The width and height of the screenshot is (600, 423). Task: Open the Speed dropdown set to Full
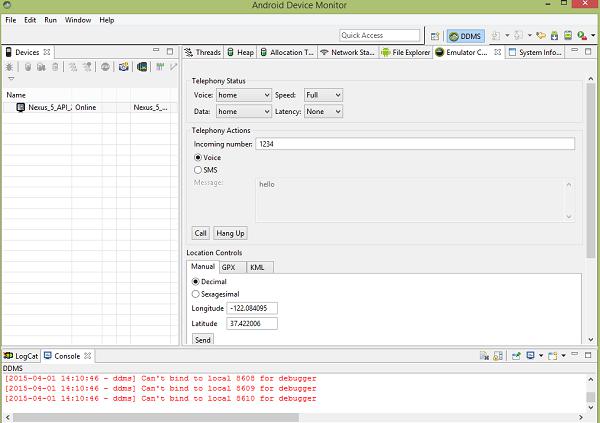tap(323, 95)
